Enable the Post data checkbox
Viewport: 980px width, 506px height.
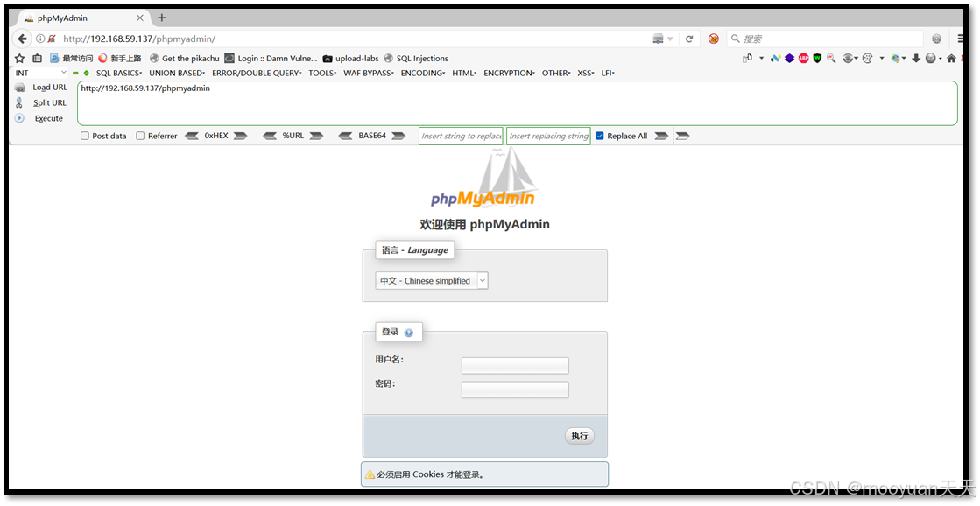(84, 136)
